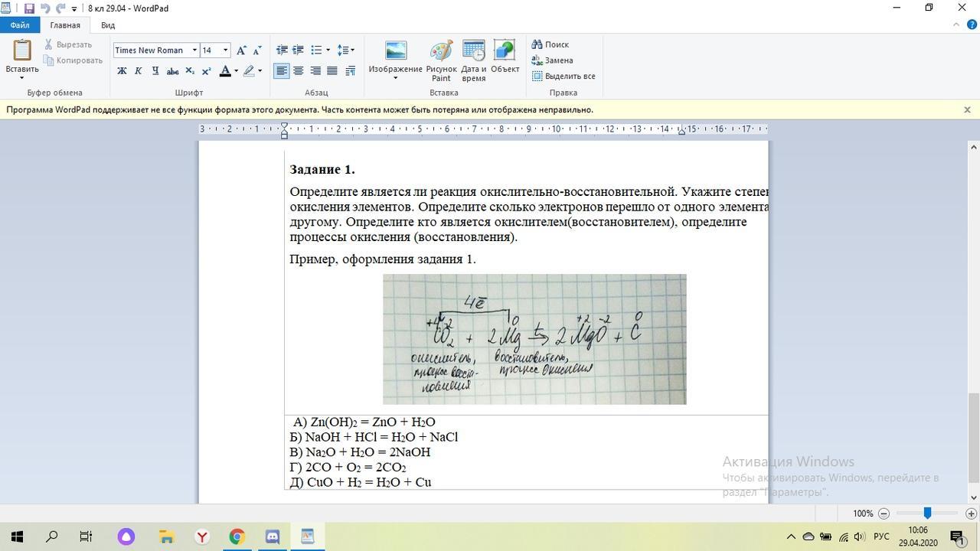
Task: Grow font size with the large A icon
Action: click(x=241, y=51)
